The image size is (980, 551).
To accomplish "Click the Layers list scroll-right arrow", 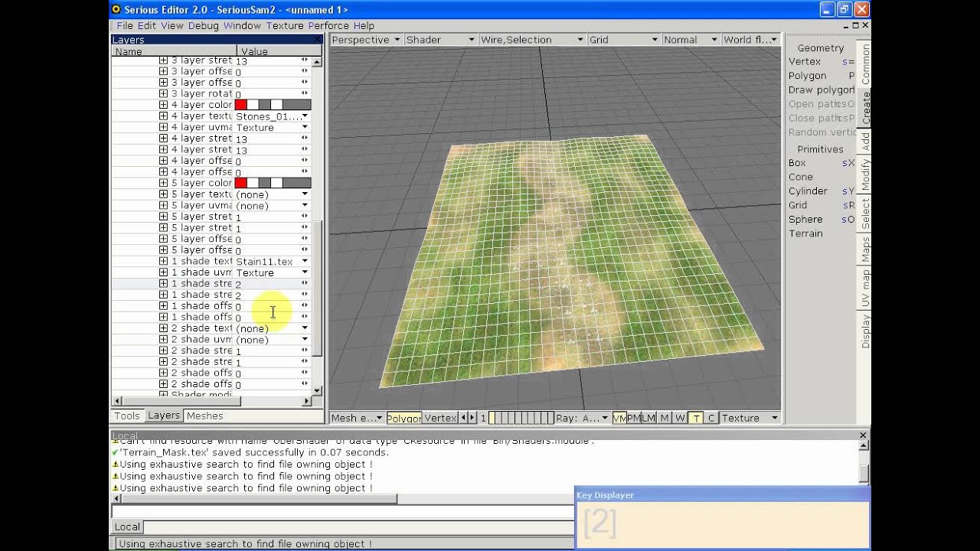I will (306, 401).
